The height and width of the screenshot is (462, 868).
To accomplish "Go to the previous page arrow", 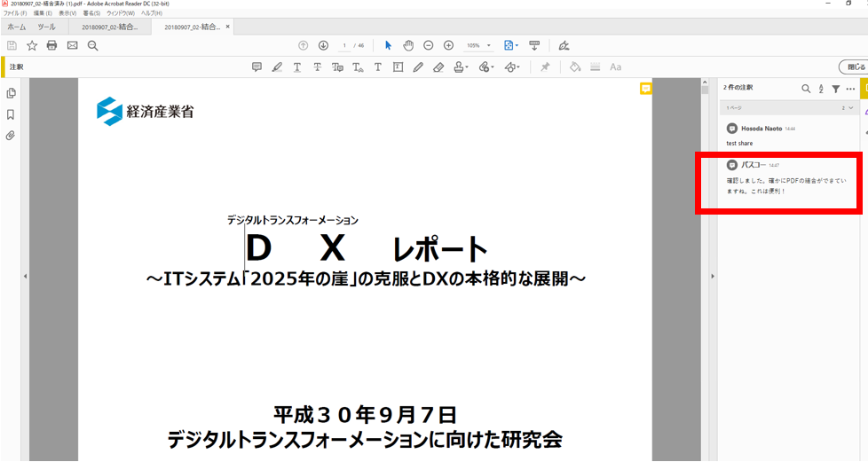I will point(303,45).
